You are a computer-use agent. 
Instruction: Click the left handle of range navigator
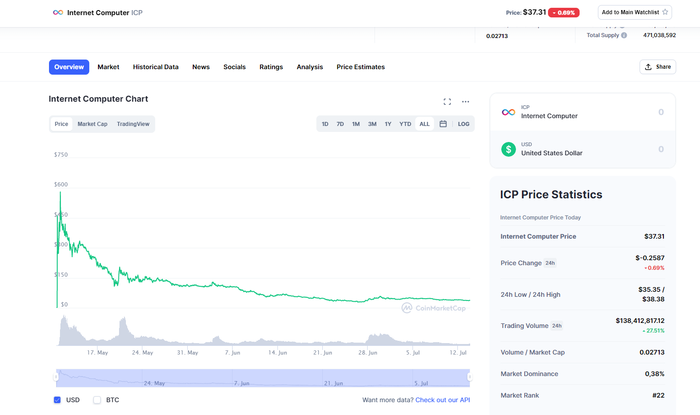pos(56,377)
